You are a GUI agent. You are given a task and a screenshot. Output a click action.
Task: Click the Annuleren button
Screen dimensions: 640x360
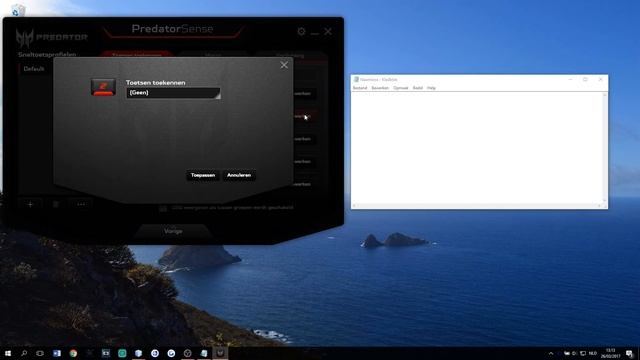[239, 175]
